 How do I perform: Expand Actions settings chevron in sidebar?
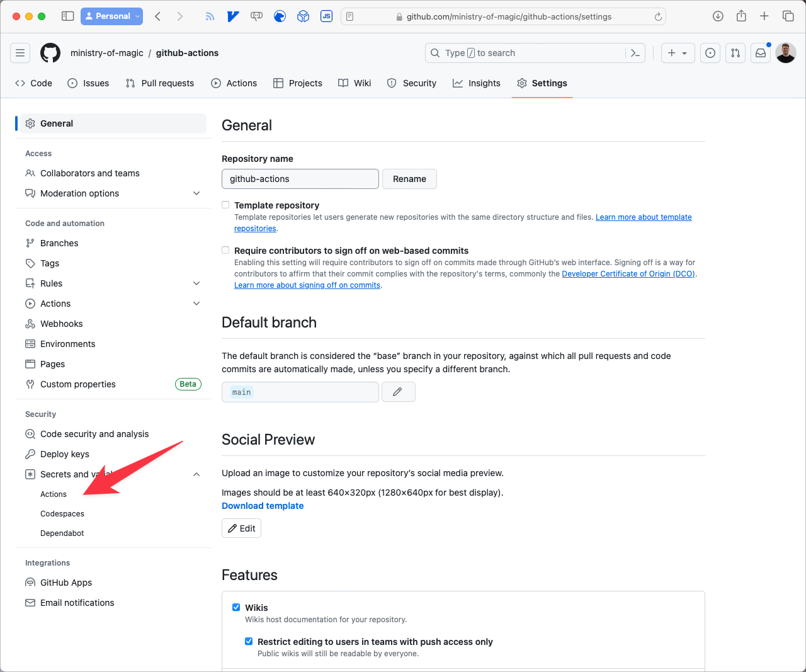196,304
